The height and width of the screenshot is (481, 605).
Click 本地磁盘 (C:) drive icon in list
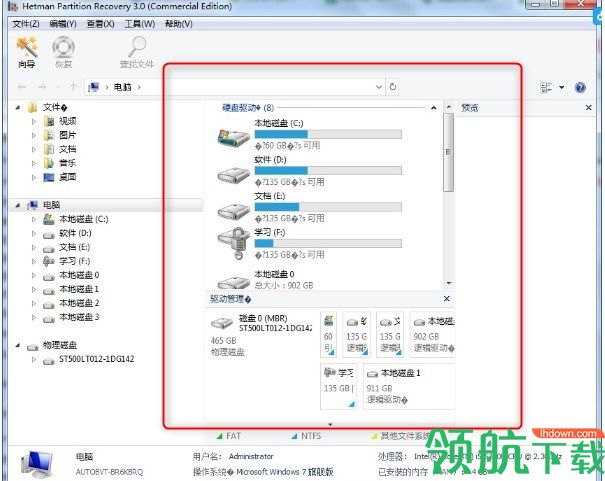click(233, 138)
